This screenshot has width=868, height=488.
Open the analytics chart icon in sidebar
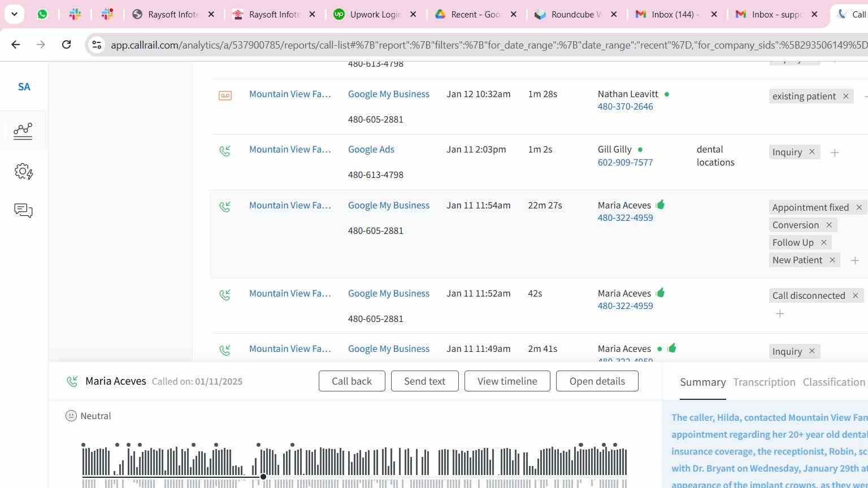(x=23, y=131)
